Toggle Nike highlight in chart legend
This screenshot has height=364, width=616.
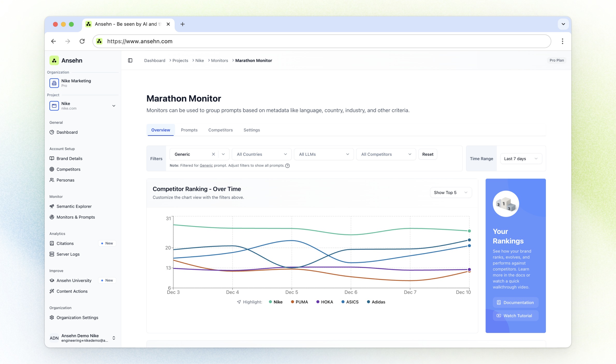click(276, 302)
